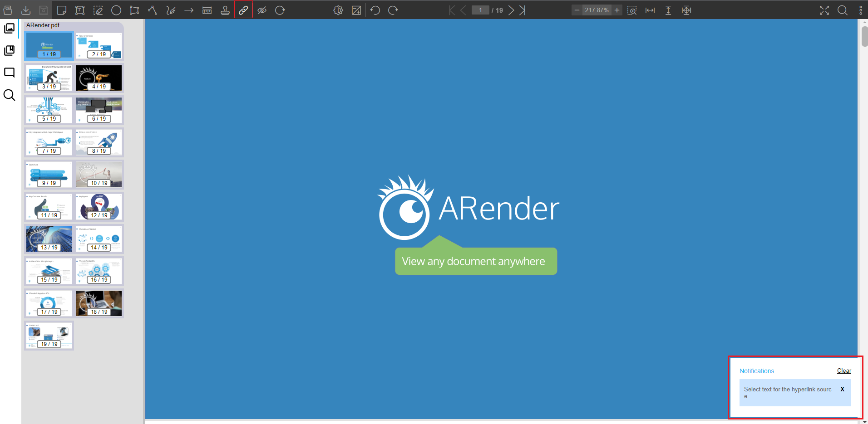Open page thumbnail 3 / 19
Viewport: 868px width, 424px height.
49,78
